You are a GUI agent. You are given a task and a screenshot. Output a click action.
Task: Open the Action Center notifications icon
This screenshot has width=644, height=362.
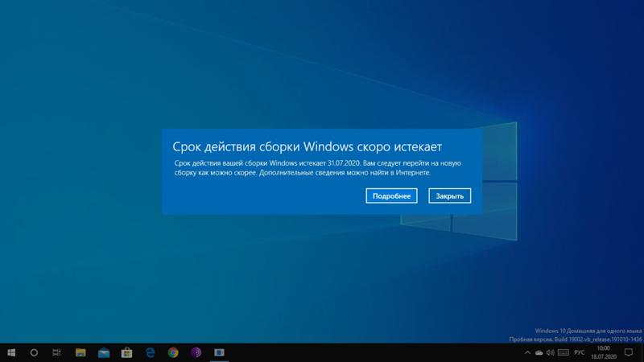pos(629,352)
